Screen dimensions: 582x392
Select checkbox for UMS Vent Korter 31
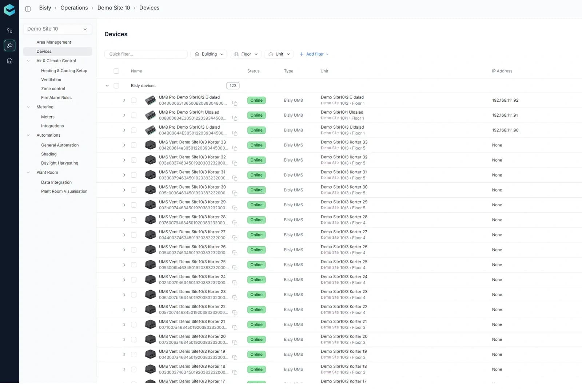pos(134,175)
